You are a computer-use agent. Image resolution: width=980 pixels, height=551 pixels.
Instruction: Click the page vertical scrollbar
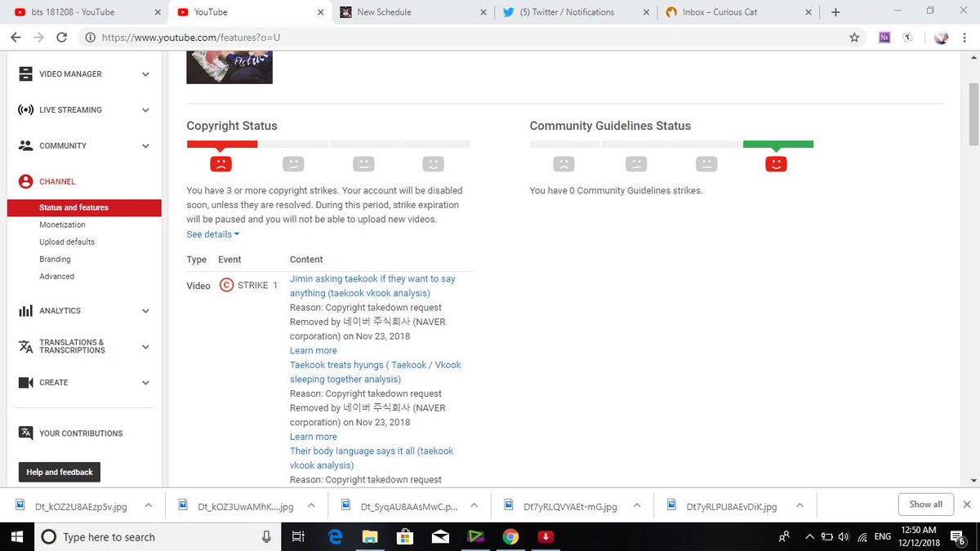tap(974, 114)
